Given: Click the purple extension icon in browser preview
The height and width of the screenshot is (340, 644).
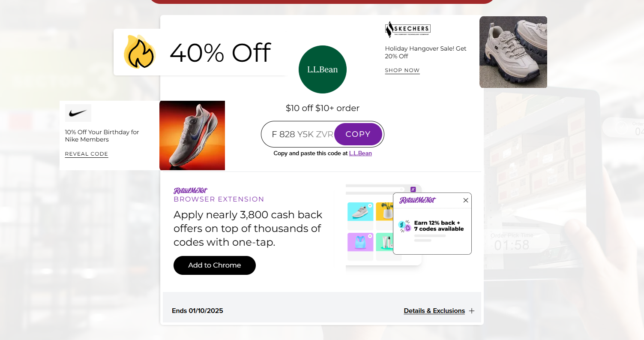Looking at the screenshot, I should coord(413,190).
